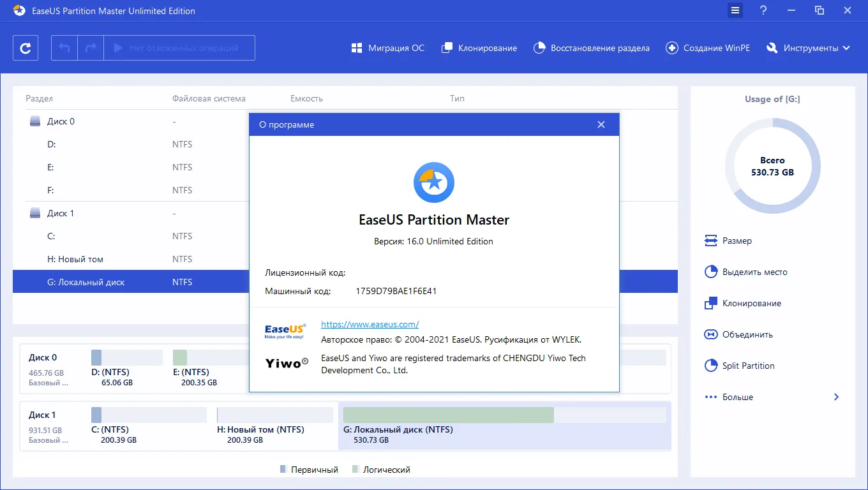The image size is (868, 490).
Task: Click the EaseUS brand logo in dialog footer
Action: [x=285, y=330]
